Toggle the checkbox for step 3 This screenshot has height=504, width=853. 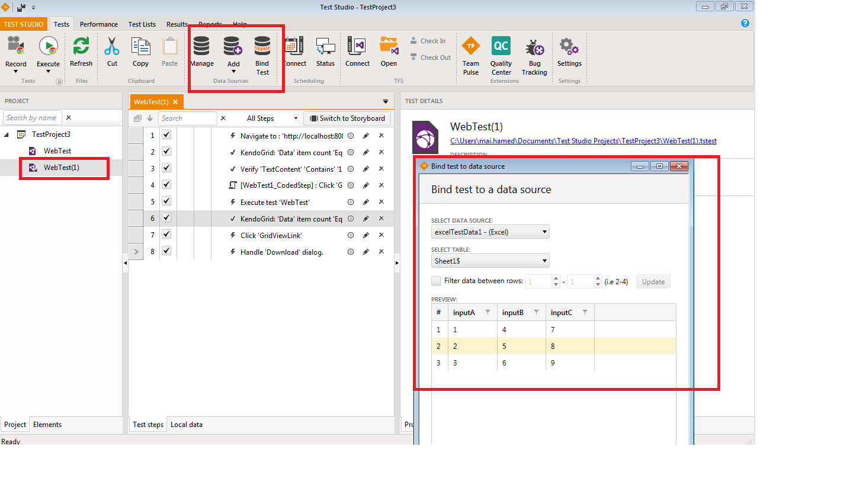tap(166, 168)
